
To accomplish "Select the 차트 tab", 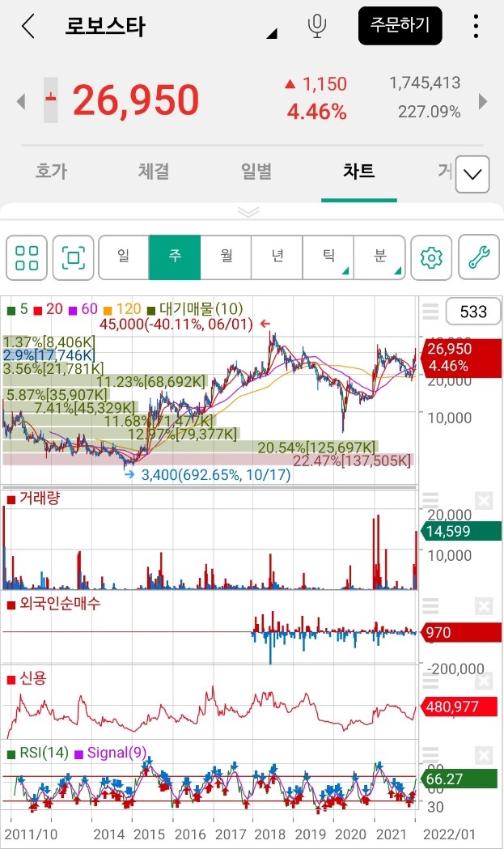I will coord(359,171).
